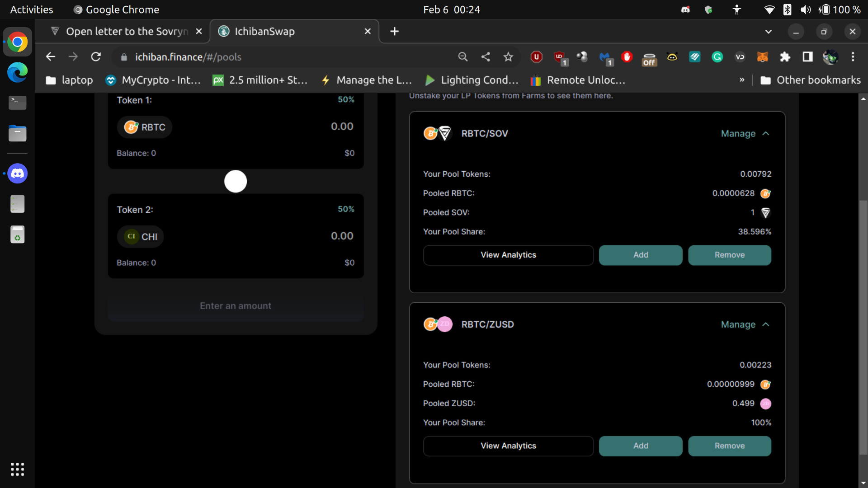The width and height of the screenshot is (868, 488).
Task: Open the Extensions puzzle icon
Action: [x=785, y=57]
